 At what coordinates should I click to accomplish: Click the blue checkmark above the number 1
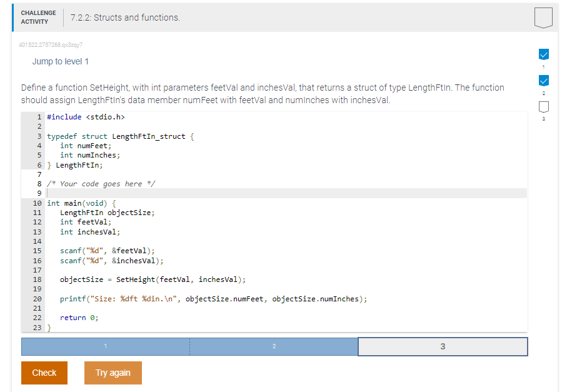543,53
